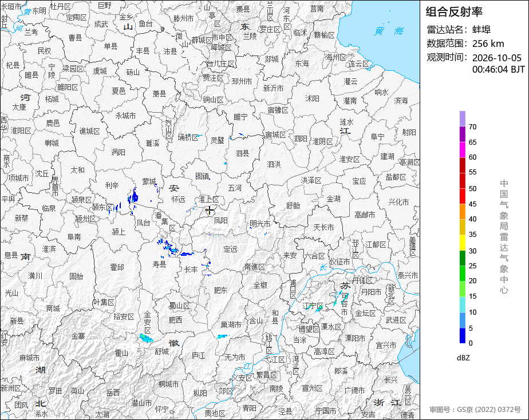Click the 凤阳 county label
The width and height of the screenshot is (529, 420).
coord(220,220)
